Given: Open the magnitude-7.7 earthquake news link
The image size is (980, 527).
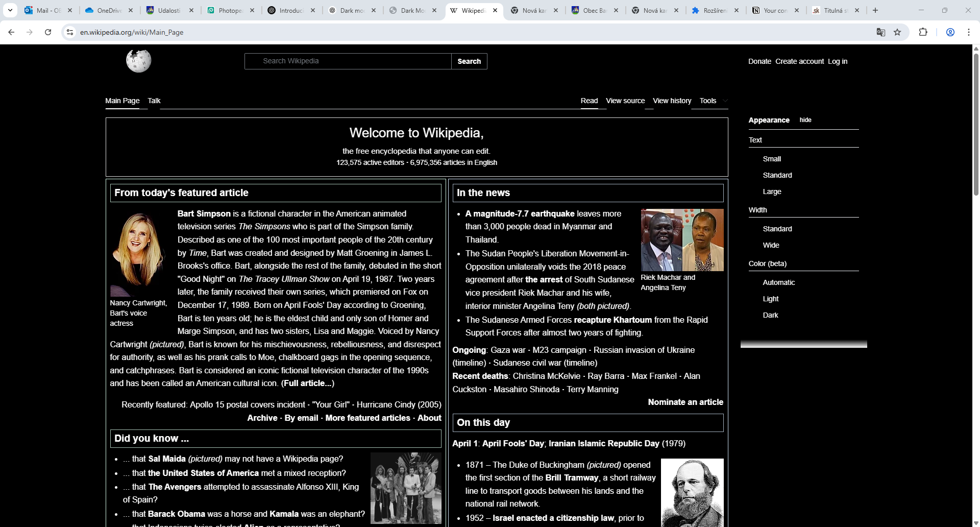Looking at the screenshot, I should pos(520,213).
